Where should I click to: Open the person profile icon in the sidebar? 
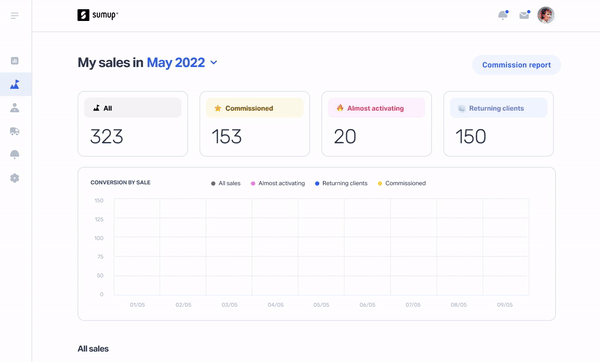click(x=15, y=108)
